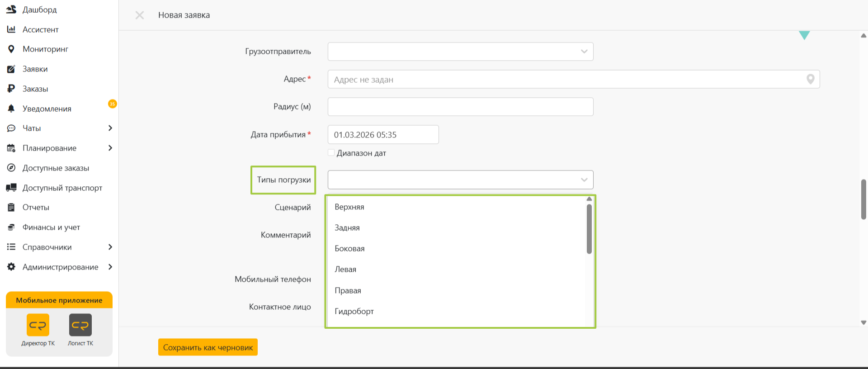Click the Отчеты document icon
Image resolution: width=868 pixels, height=369 pixels.
[x=11, y=208]
